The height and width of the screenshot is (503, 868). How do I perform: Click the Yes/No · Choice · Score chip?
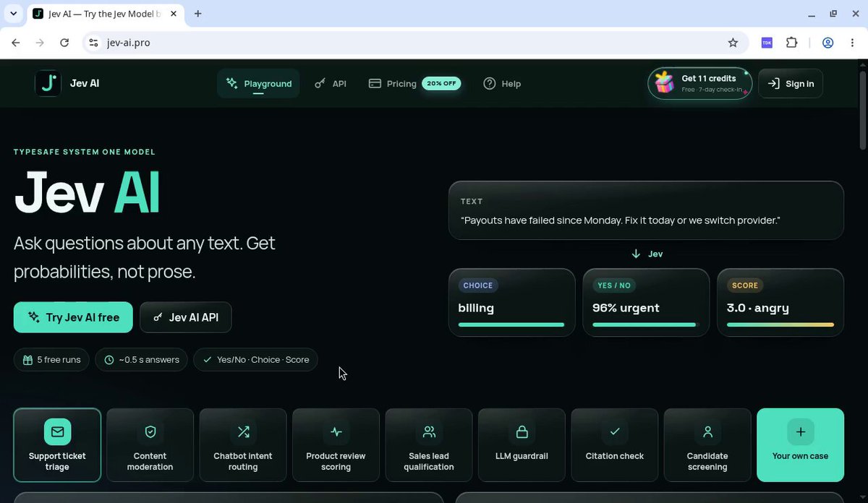[255, 359]
